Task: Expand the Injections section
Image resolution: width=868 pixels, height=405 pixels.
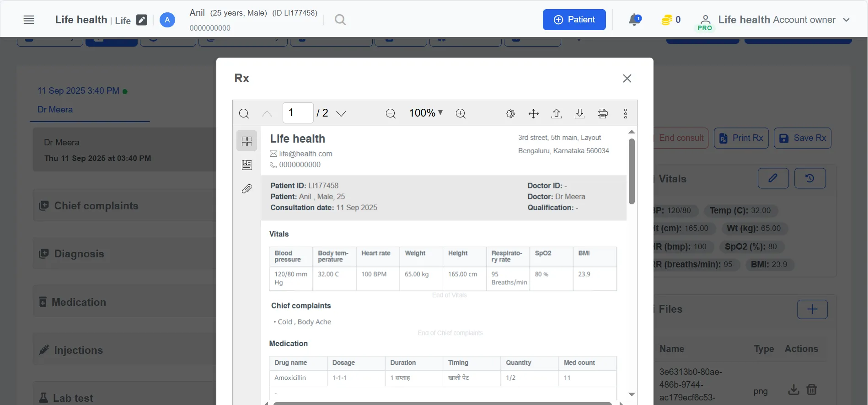Action: coord(124,350)
